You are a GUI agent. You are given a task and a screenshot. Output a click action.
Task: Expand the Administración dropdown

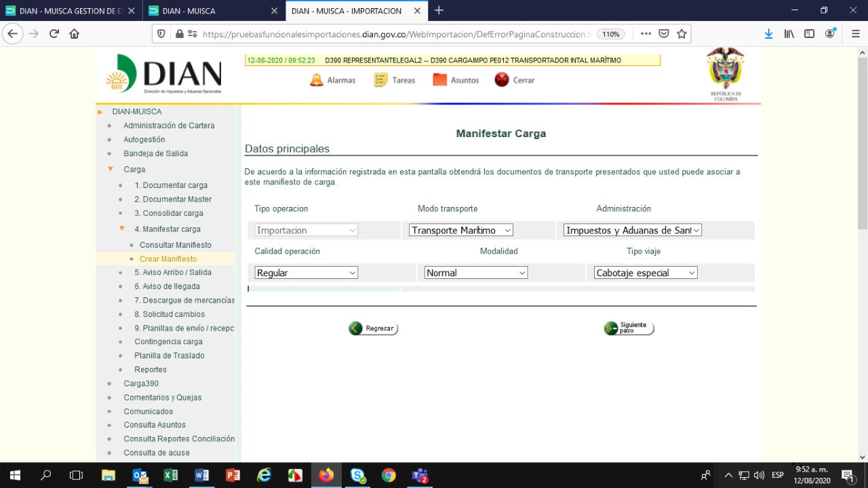[x=632, y=230]
